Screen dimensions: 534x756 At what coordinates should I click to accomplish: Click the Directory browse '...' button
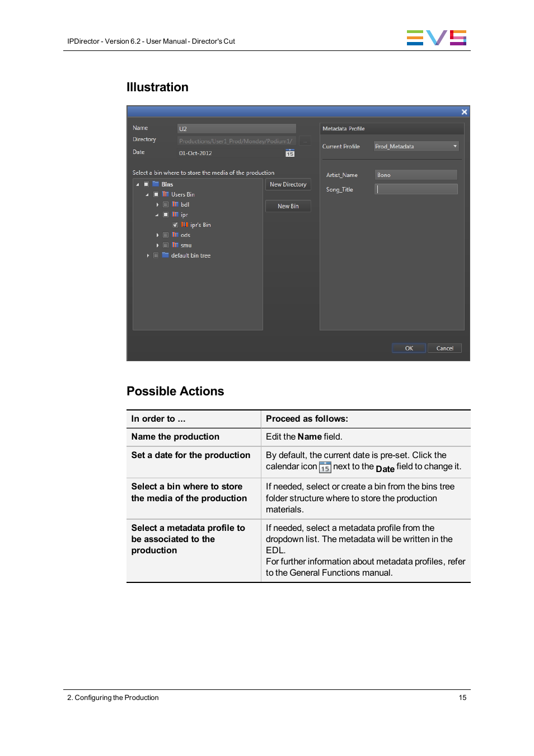click(x=305, y=141)
